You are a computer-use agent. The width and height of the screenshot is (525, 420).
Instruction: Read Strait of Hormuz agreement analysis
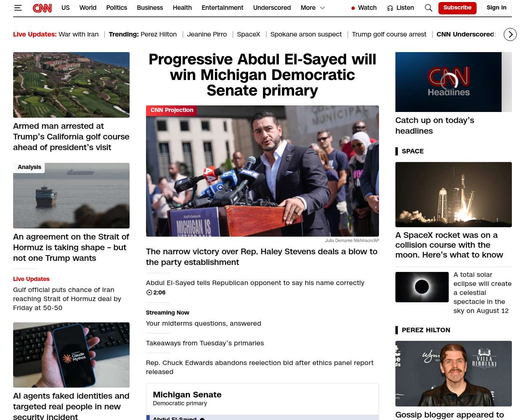(x=71, y=247)
